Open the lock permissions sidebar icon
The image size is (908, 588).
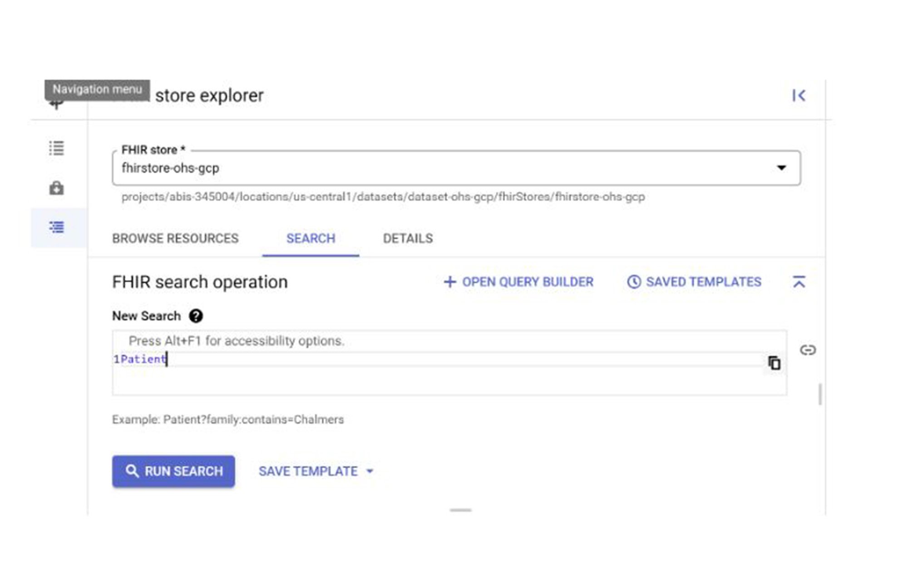[x=57, y=188]
